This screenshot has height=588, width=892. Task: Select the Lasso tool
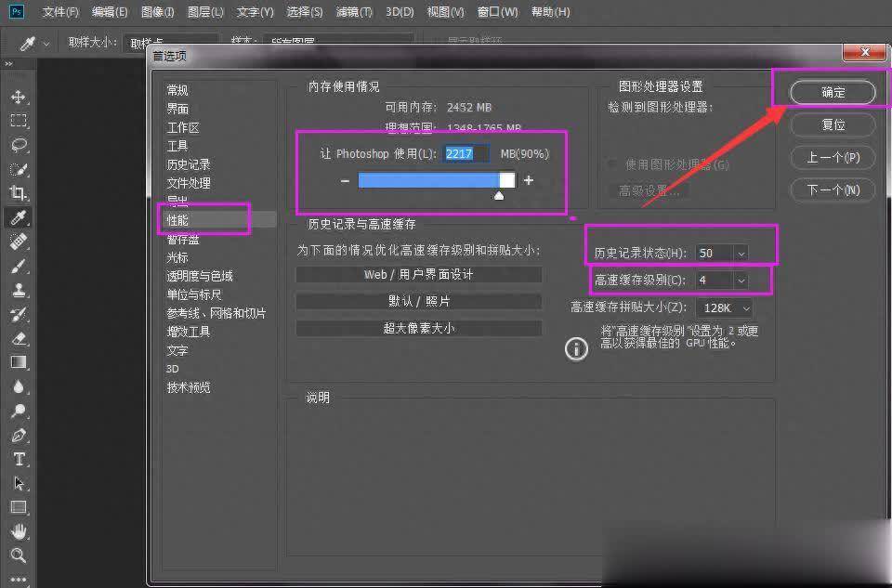tap(19, 145)
